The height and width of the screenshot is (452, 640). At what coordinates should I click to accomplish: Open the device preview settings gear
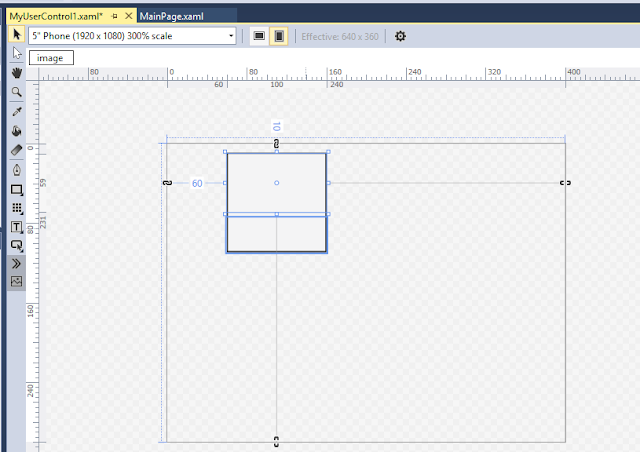[400, 36]
